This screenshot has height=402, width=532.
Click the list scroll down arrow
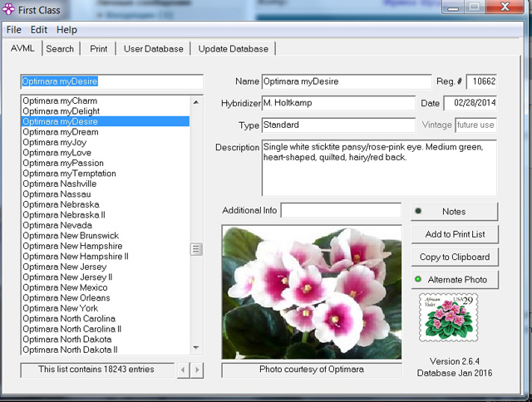coord(196,348)
